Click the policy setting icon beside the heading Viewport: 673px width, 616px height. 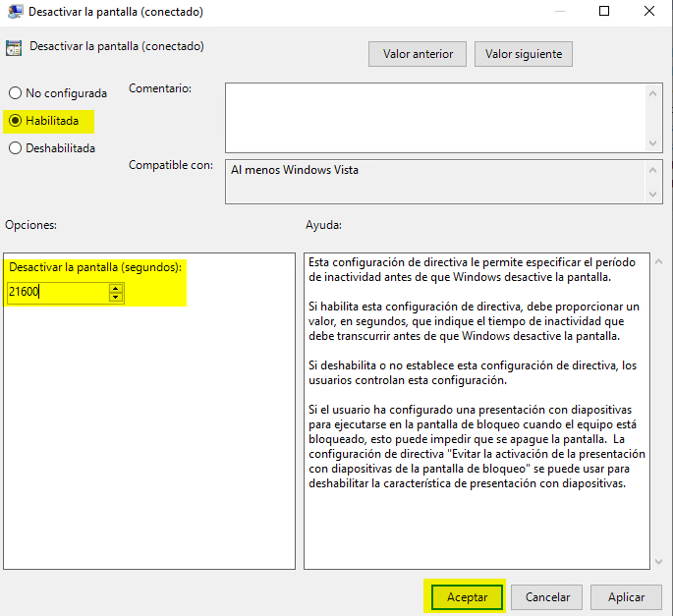pos(14,47)
